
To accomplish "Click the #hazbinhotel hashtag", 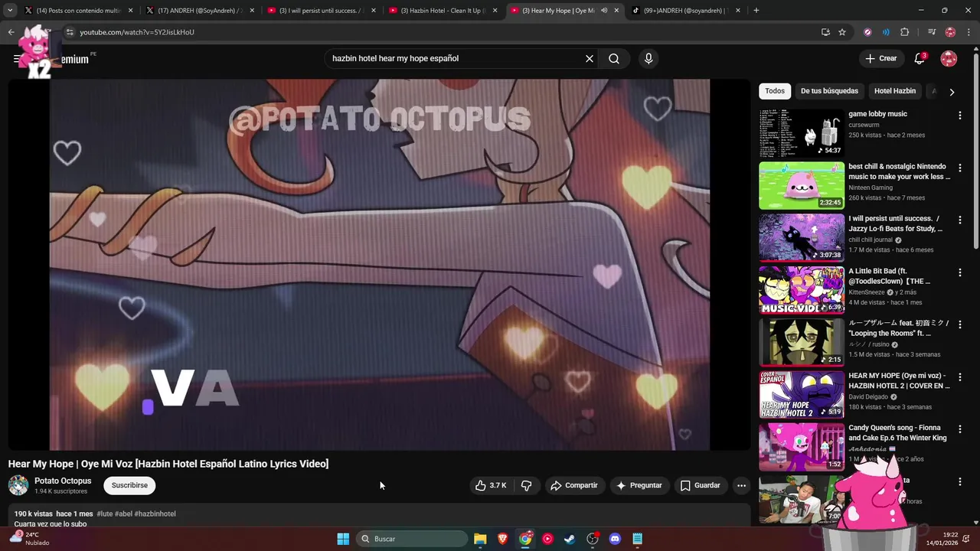I will click(155, 514).
